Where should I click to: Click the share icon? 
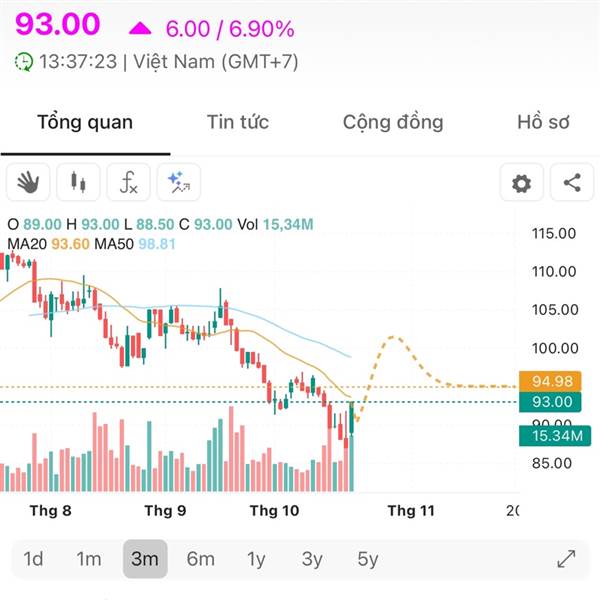tap(571, 183)
